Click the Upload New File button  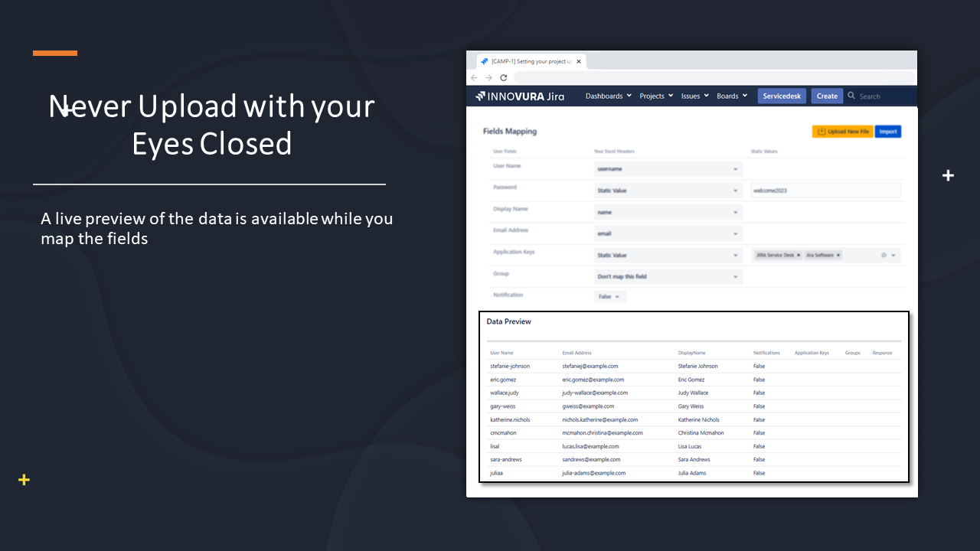(x=842, y=132)
